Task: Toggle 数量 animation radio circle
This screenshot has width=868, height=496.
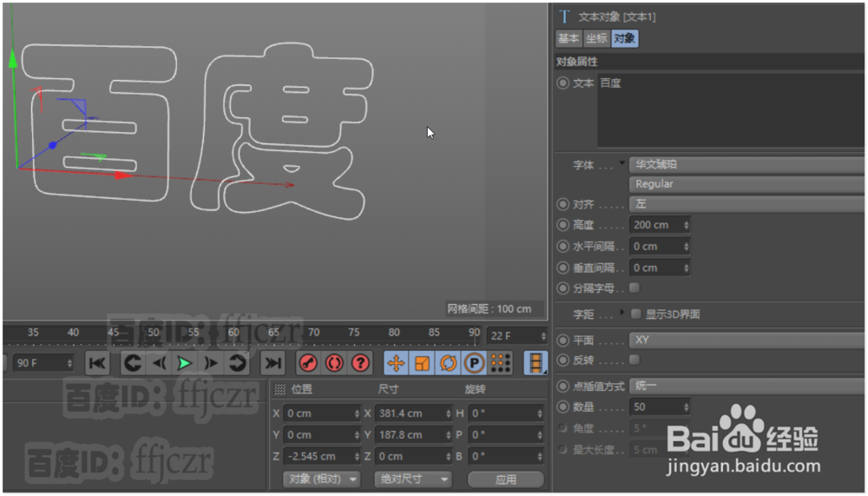Action: tap(563, 407)
